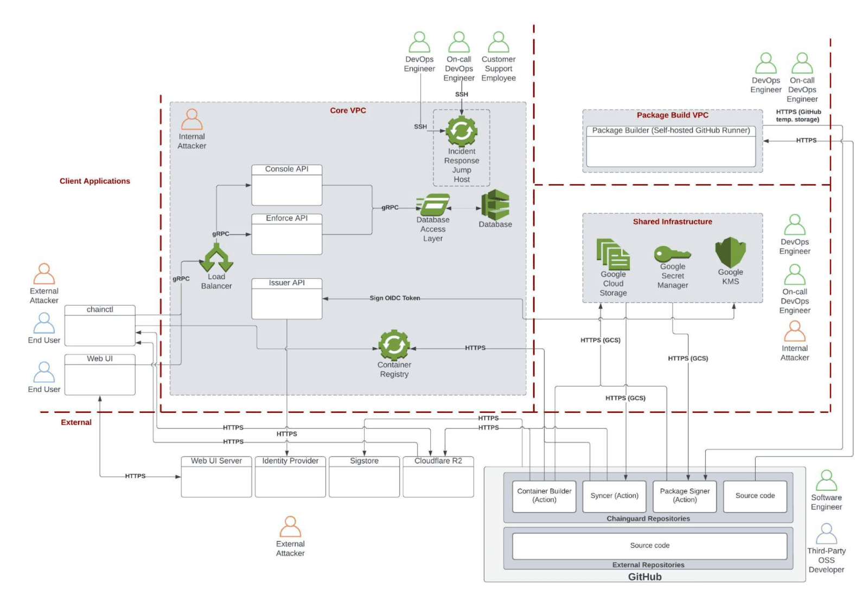Screen dimensions: 868x609
Task: Select the Web UI client box
Action: [x=100, y=375]
